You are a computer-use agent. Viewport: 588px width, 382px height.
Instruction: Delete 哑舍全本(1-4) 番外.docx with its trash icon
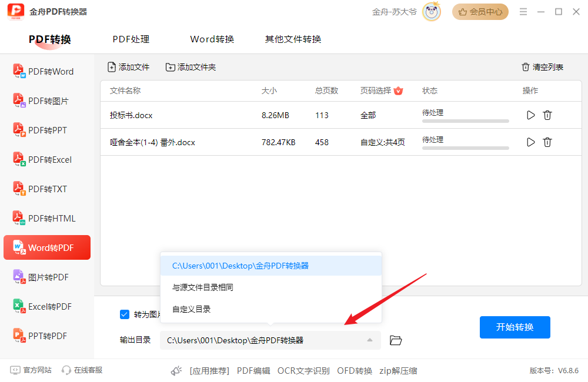[x=547, y=142]
